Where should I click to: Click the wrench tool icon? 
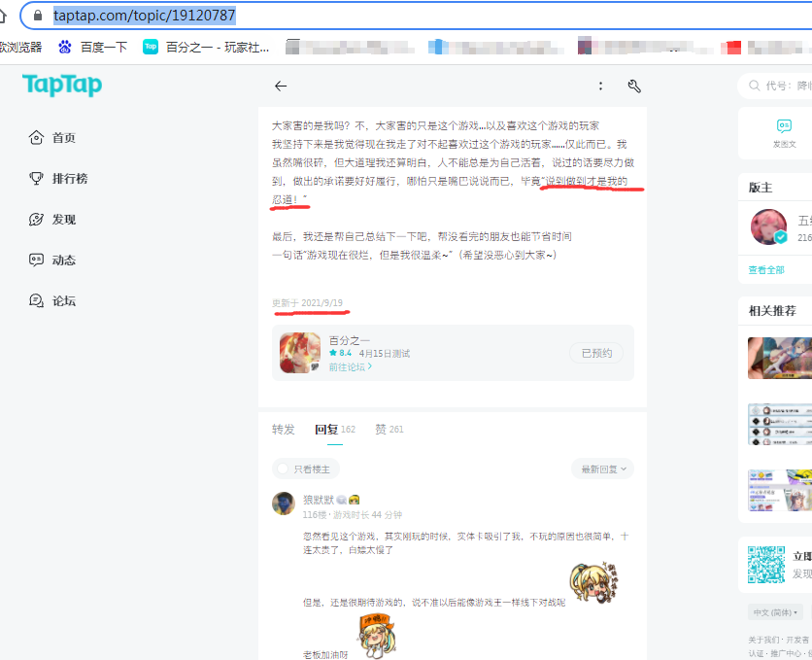[x=634, y=86]
